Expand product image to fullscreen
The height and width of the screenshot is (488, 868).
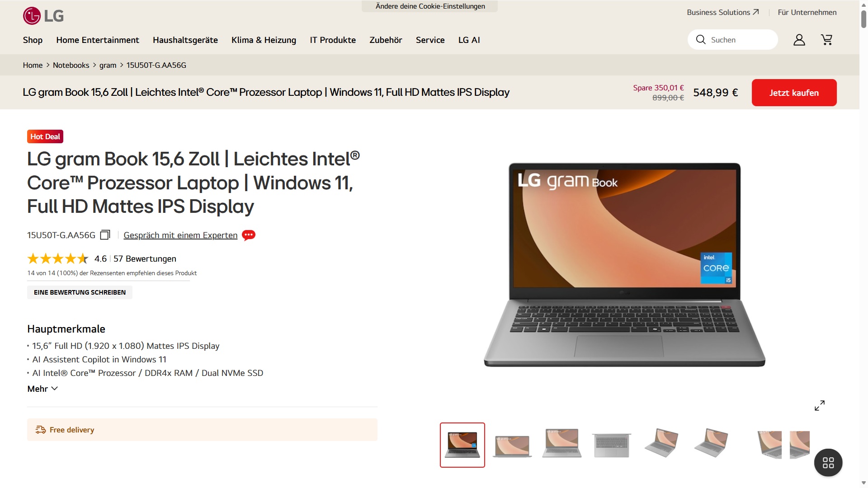(819, 405)
